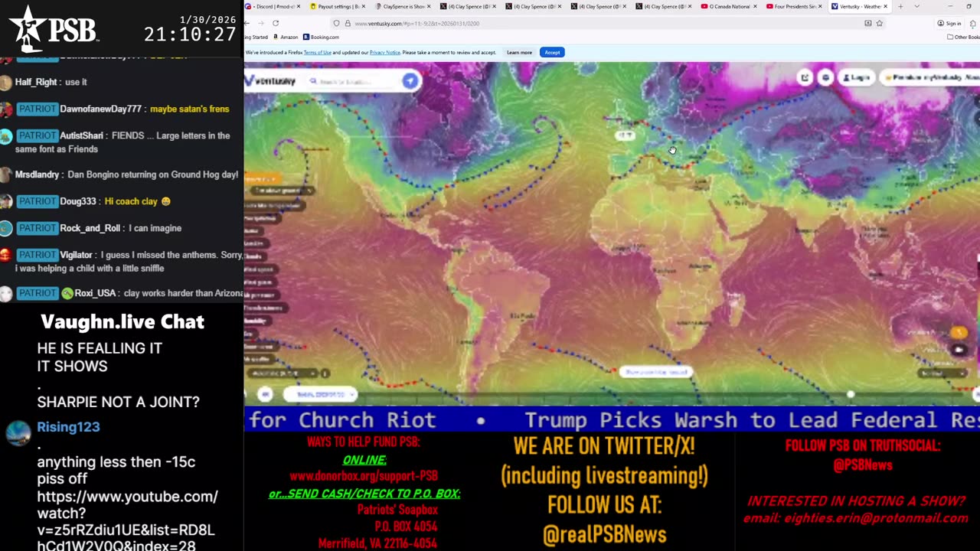Click the donorbox.org/support-PSB text
The height and width of the screenshot is (551, 980).
tap(364, 476)
